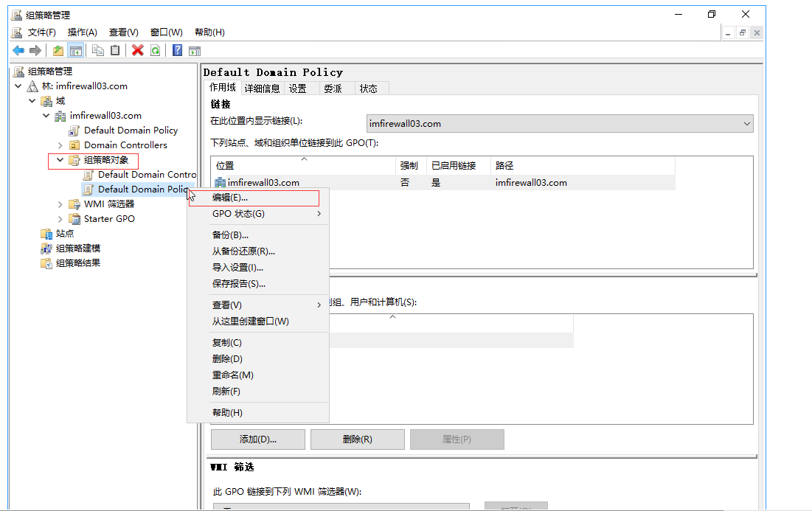Viewport: 812px width, 511px height.
Task: Click the green Refresh toolbar icon
Action: tap(155, 50)
